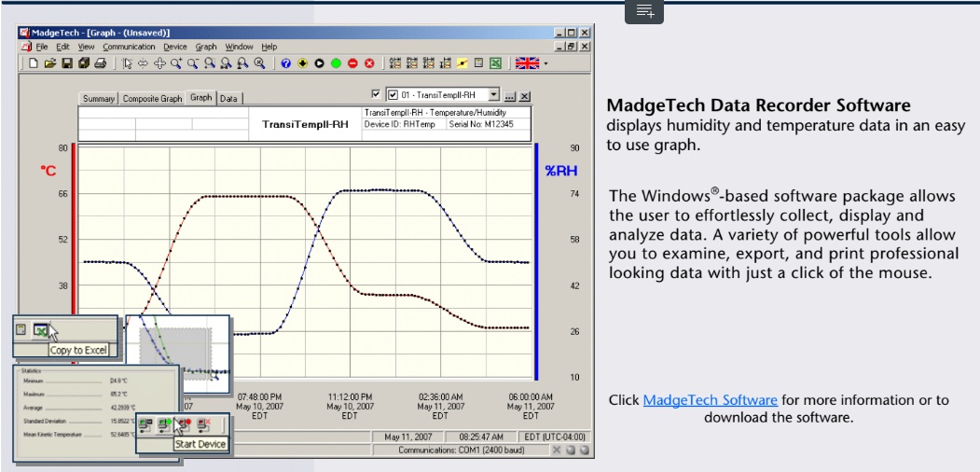Open the Communication menu

pos(129,47)
